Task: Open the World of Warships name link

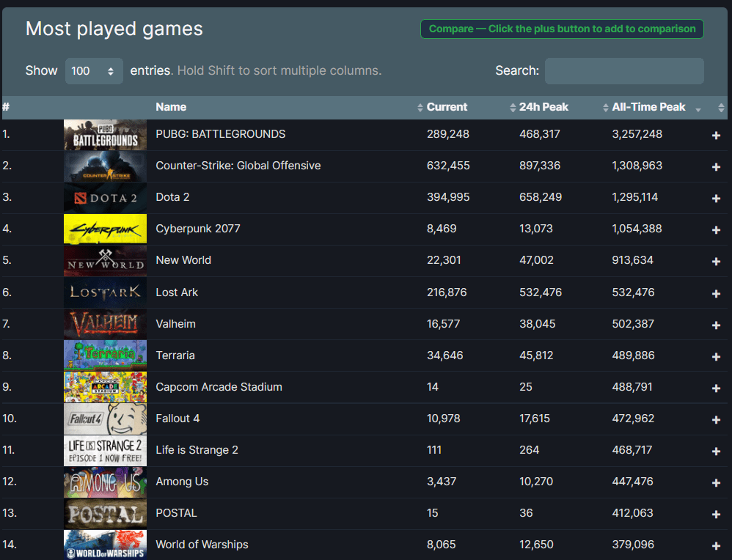Action: pyautogui.click(x=202, y=545)
